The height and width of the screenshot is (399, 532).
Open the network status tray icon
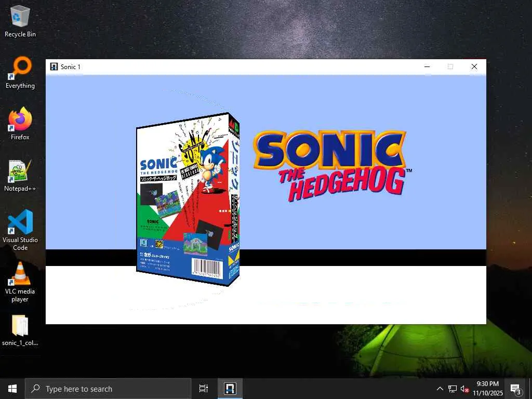(453, 389)
